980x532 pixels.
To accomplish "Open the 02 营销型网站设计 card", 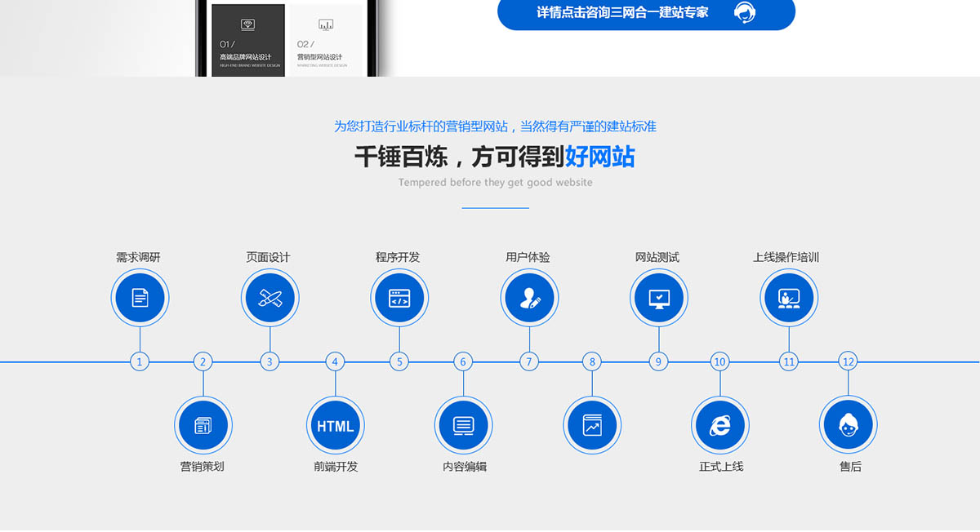I will [x=326, y=41].
